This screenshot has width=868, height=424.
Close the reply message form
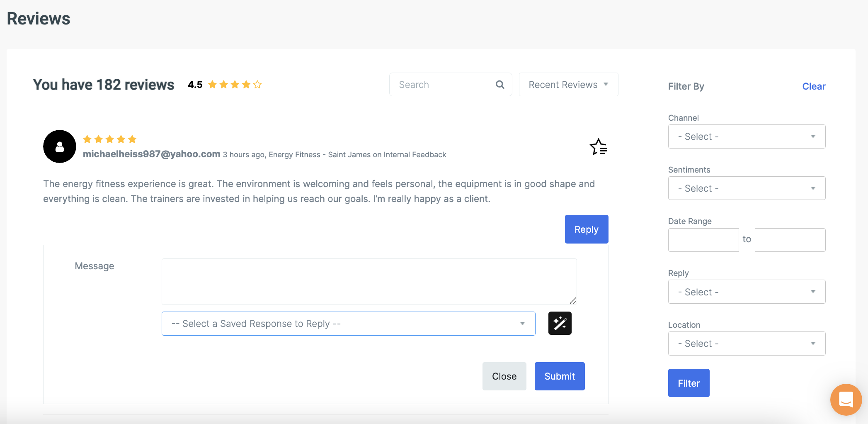pos(504,376)
